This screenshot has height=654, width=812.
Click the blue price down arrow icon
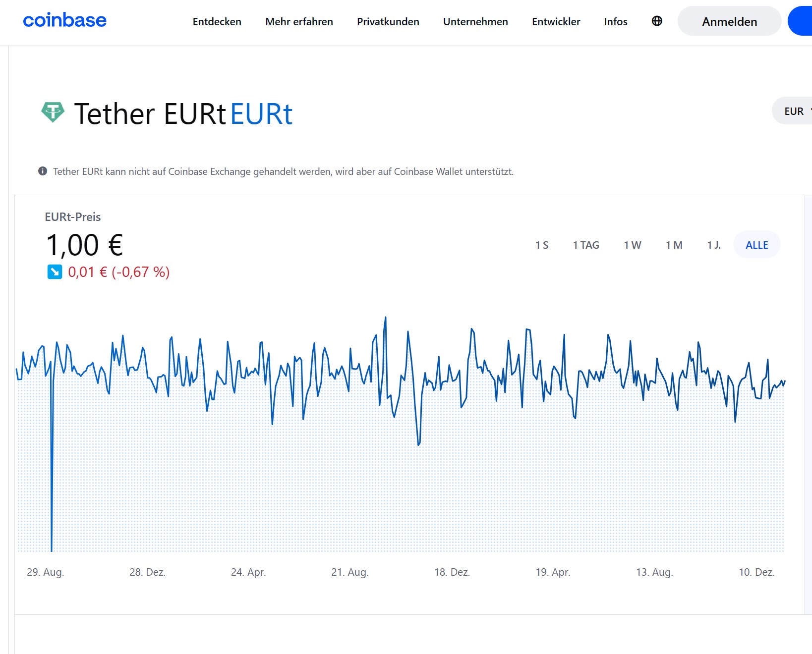point(55,272)
